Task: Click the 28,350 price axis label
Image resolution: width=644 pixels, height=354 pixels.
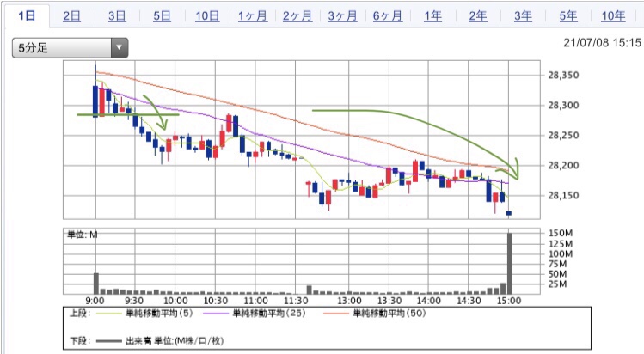Action: [563, 75]
